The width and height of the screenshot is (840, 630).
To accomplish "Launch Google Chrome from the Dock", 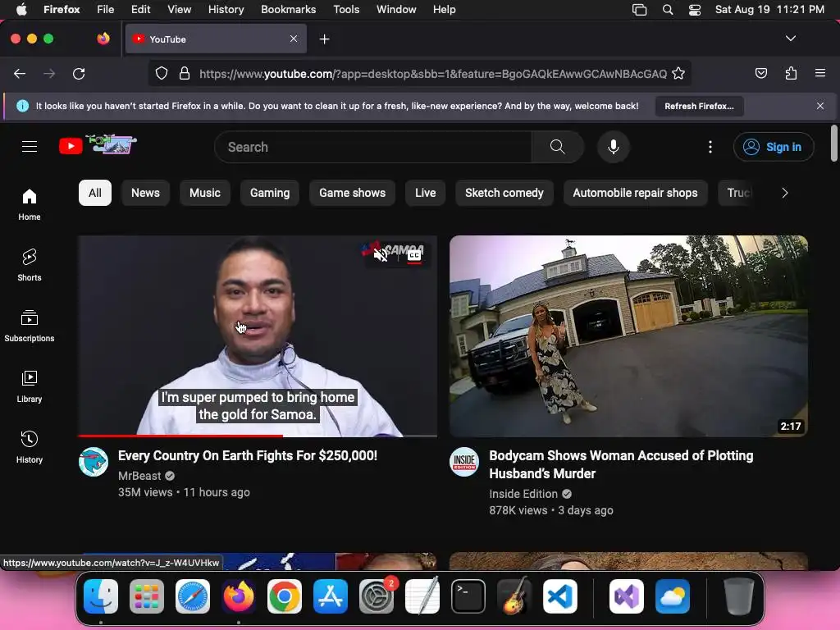I will click(285, 596).
